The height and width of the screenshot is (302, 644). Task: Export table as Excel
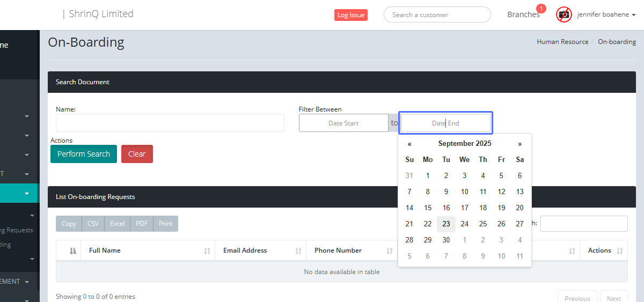pyautogui.click(x=117, y=224)
